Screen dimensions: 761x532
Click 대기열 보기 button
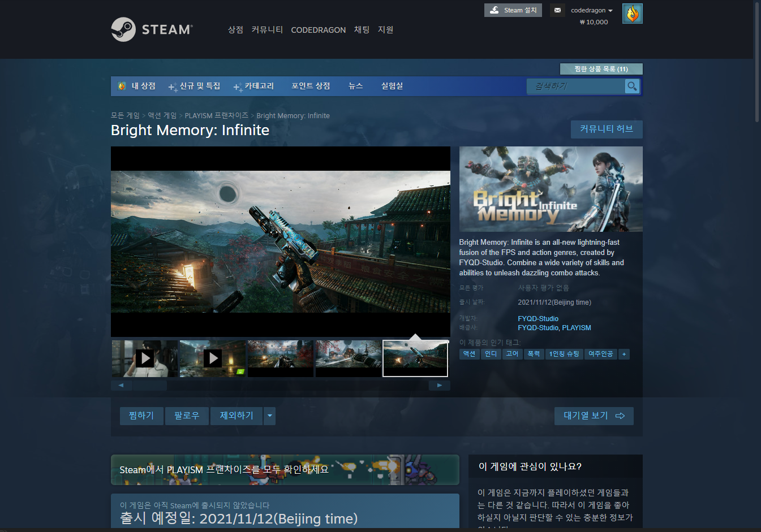click(594, 416)
